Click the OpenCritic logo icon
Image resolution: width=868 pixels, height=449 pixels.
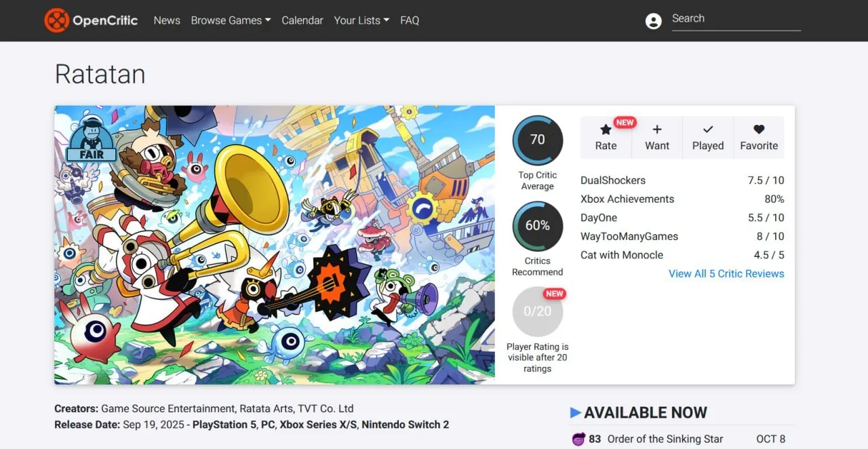click(56, 20)
